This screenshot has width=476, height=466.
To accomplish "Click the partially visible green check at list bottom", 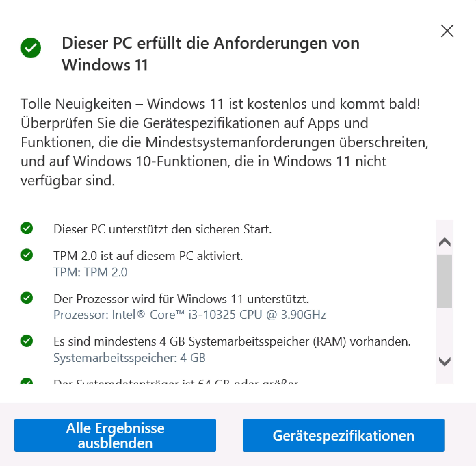I will [27, 381].
